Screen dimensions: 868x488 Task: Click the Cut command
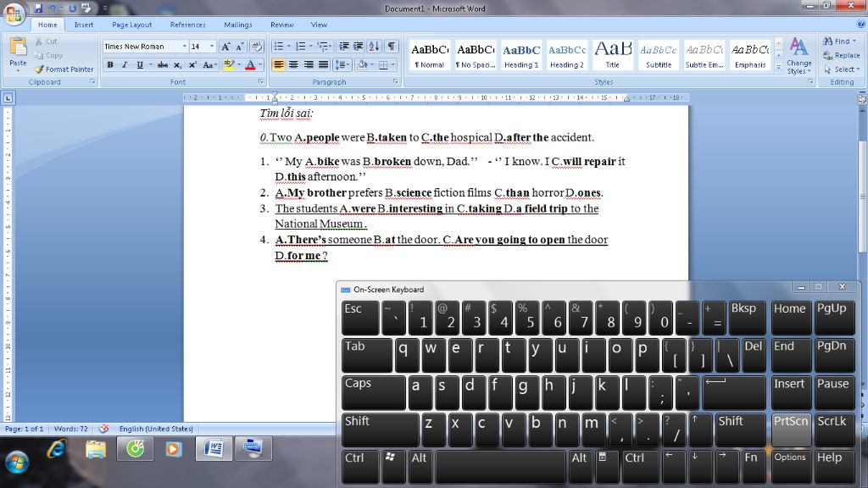click(47, 42)
